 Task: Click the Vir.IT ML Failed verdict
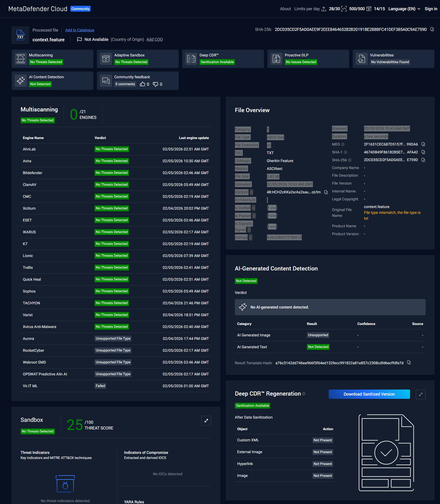pyautogui.click(x=100, y=386)
